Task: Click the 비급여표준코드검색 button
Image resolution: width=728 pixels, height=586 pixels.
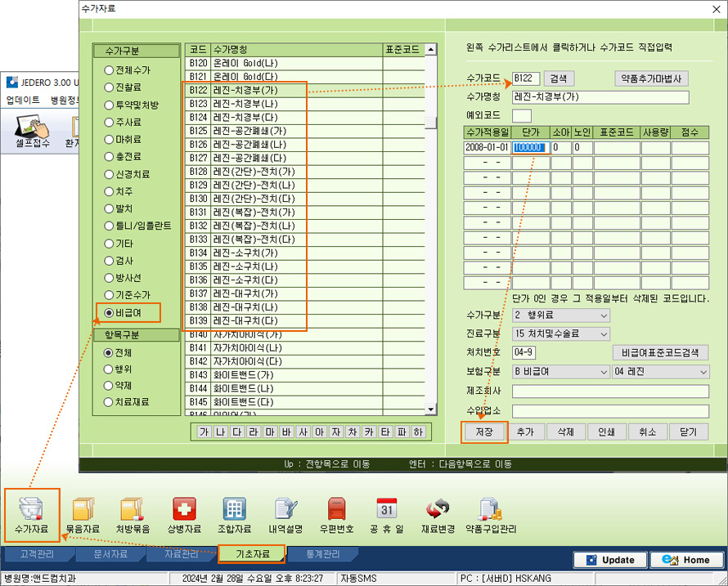Action: [660, 352]
